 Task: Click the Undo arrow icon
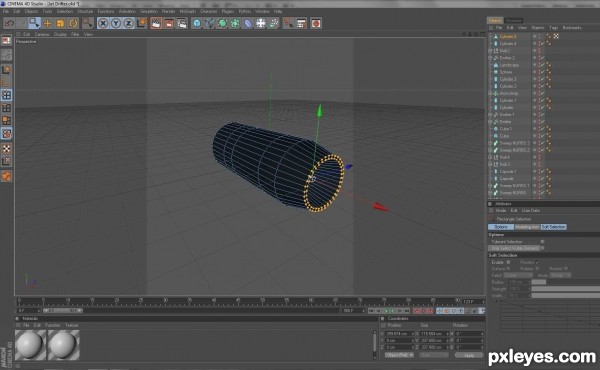coord(9,23)
